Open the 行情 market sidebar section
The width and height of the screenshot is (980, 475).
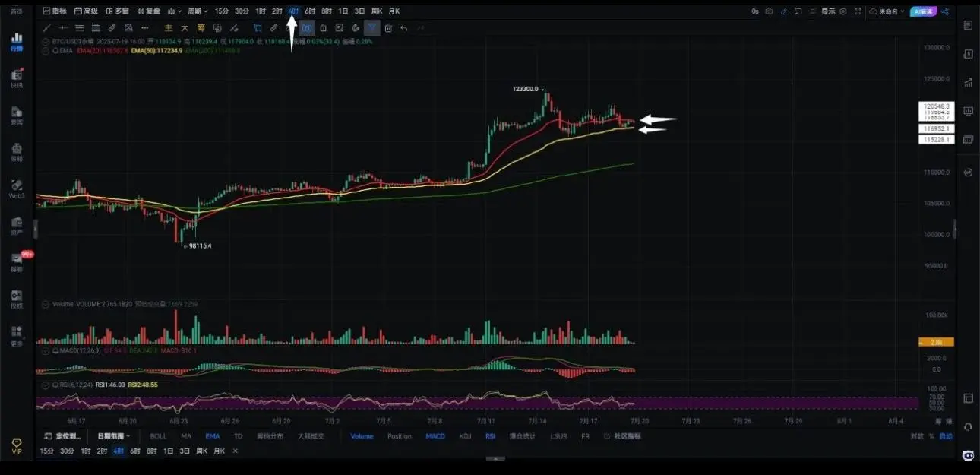(x=16, y=42)
